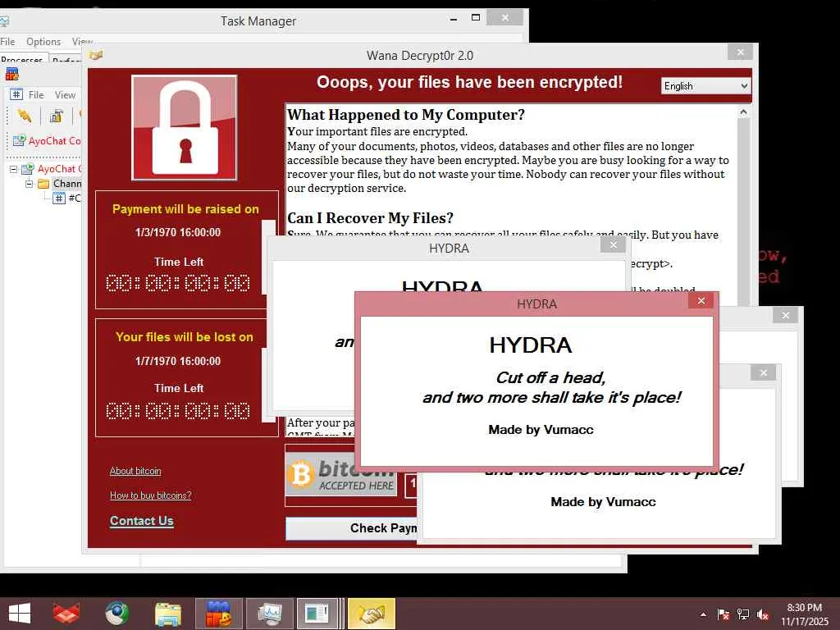The width and height of the screenshot is (840, 630).
Task: Click the Check Payment button
Action: click(x=352, y=528)
